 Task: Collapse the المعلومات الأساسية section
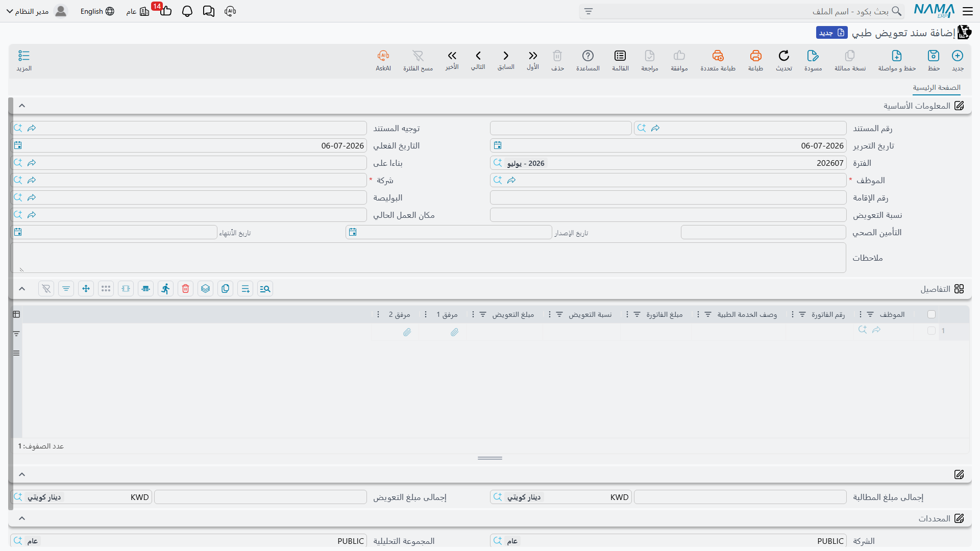(x=22, y=106)
